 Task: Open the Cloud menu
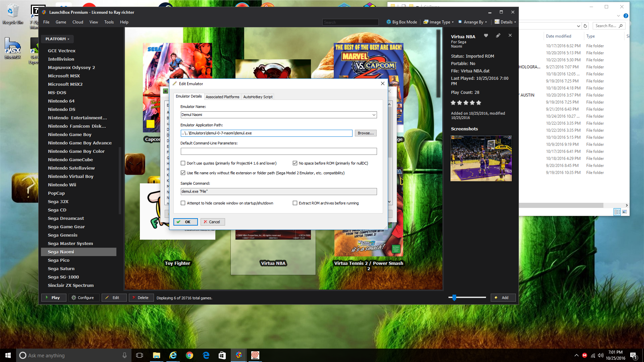coord(77,22)
